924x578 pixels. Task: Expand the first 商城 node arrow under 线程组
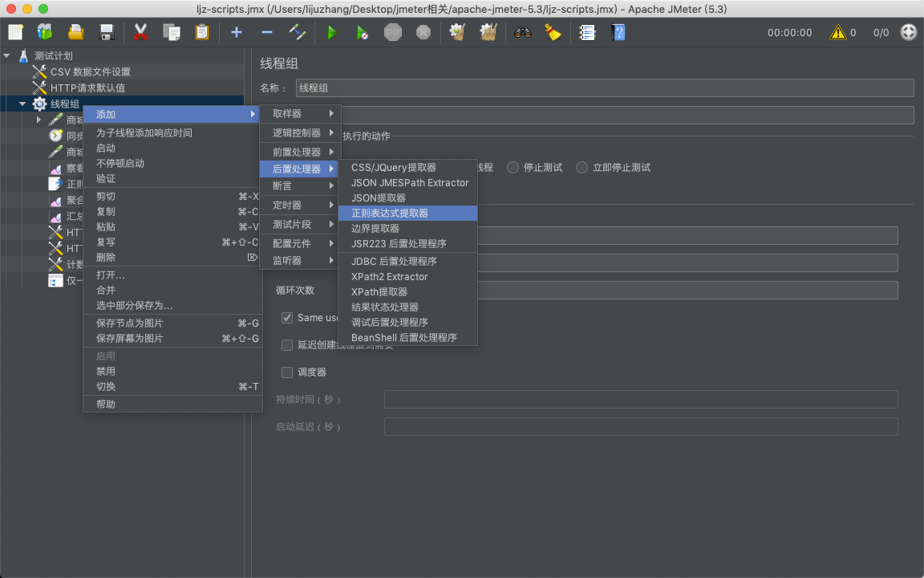click(x=38, y=120)
